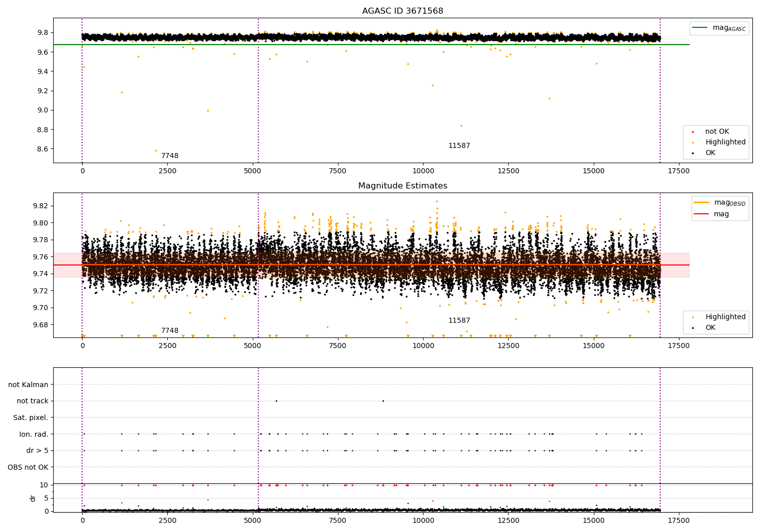Click the 'dr > 5' row label
760x532 pixels.
click(37, 450)
